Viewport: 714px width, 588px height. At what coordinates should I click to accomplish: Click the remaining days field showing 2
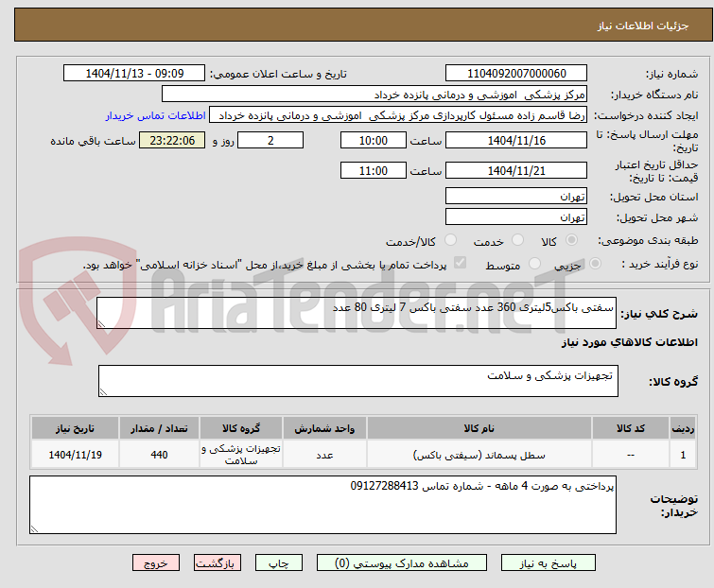[x=270, y=141]
